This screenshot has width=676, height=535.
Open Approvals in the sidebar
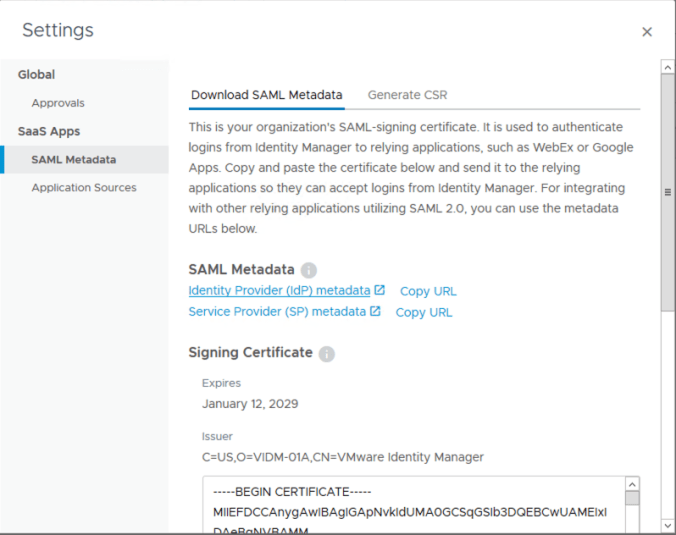[x=58, y=103]
